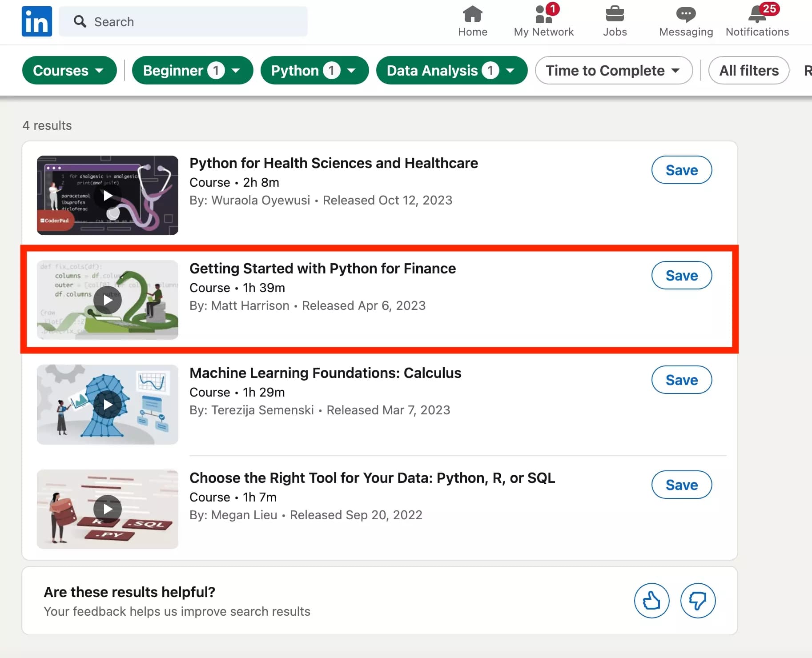Give thumbs down to search results feedback
This screenshot has width=812, height=658.
point(697,600)
